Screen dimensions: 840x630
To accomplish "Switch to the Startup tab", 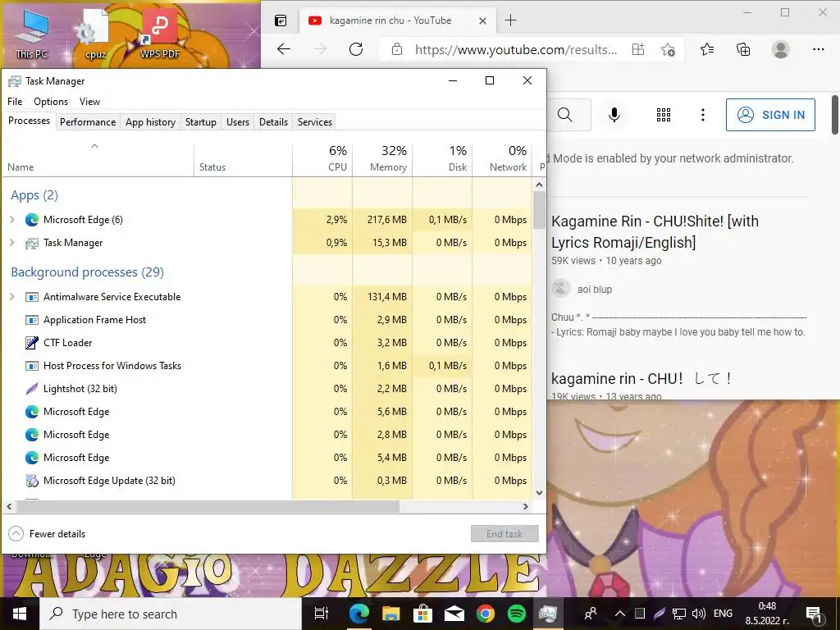I will point(201,122).
